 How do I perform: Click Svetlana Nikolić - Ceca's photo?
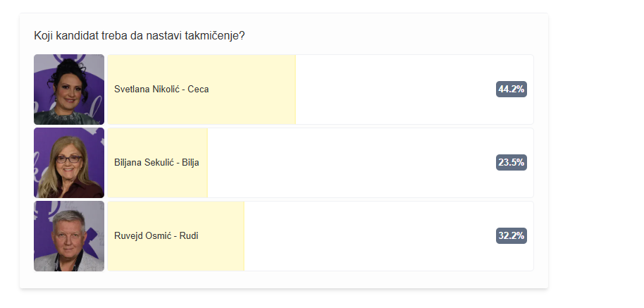pyautogui.click(x=69, y=90)
